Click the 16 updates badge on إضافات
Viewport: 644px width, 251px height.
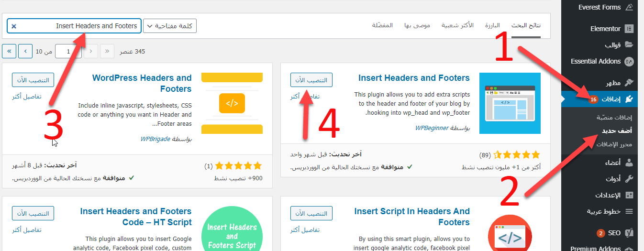tap(593, 99)
